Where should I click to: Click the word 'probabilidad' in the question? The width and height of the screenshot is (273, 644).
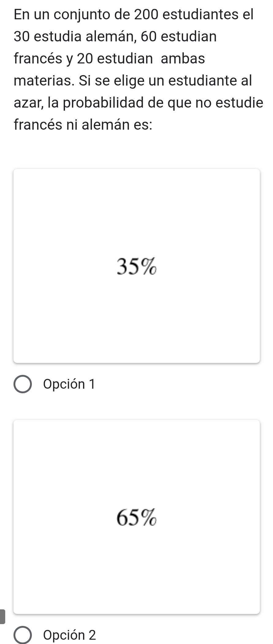[100, 103]
